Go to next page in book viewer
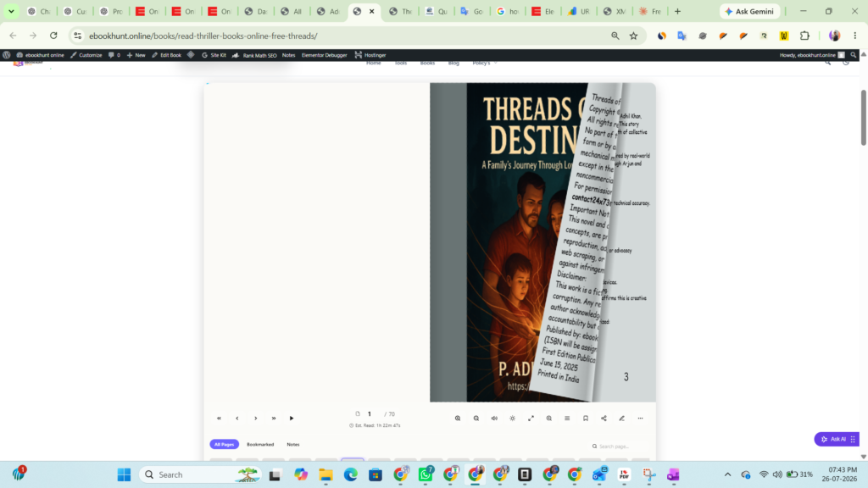The image size is (868, 488). point(256,419)
